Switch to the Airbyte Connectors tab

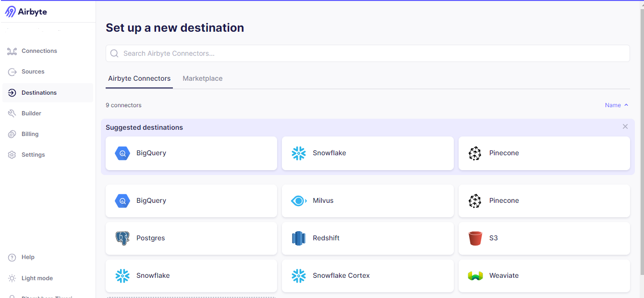tap(139, 79)
